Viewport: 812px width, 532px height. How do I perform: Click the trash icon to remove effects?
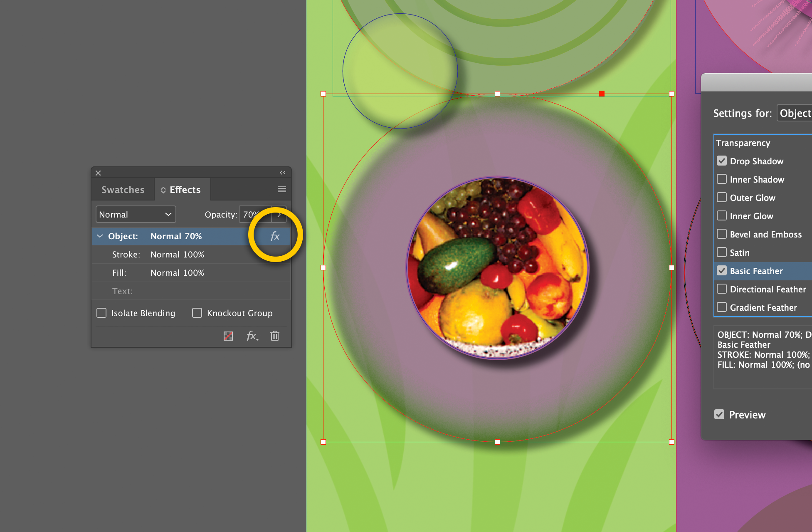tap(275, 336)
